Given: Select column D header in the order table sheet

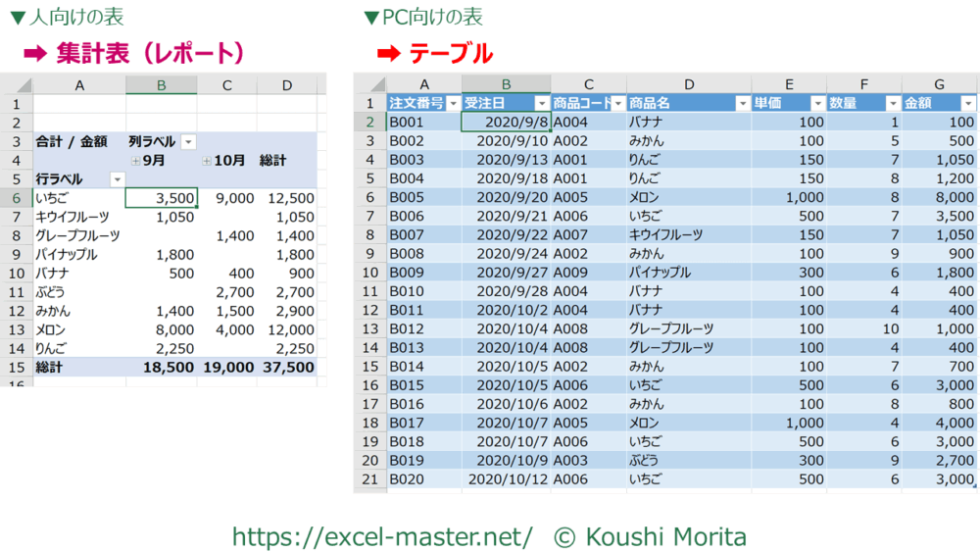Looking at the screenshot, I should point(689,84).
